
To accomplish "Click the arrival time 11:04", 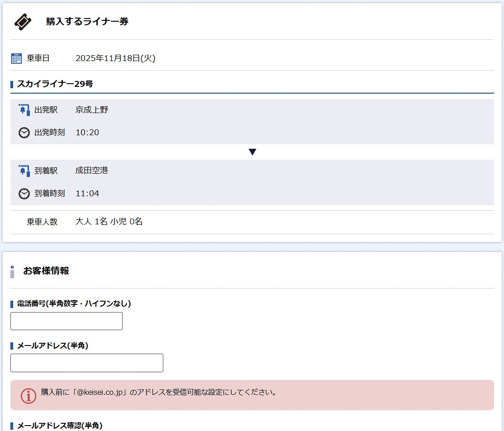I will (x=87, y=194).
